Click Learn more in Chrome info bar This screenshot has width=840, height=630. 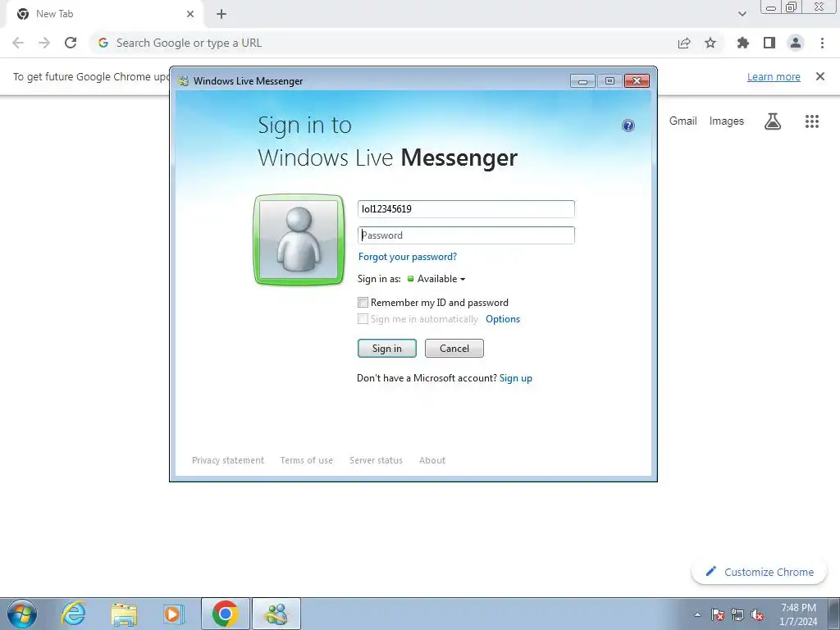[774, 76]
